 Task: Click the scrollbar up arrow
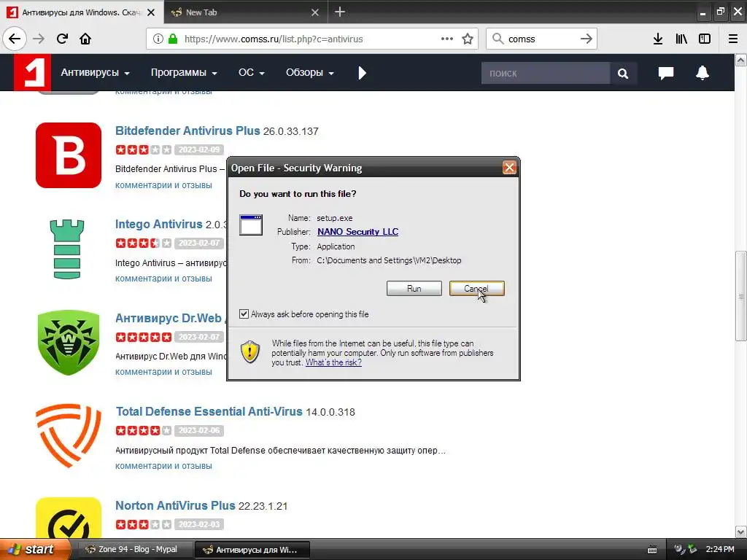tap(740, 60)
